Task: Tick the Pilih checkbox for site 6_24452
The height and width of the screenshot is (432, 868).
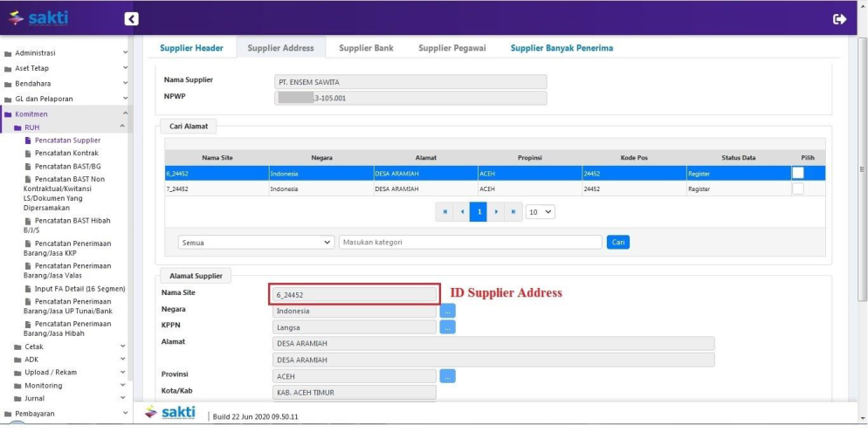Action: pyautogui.click(x=797, y=173)
